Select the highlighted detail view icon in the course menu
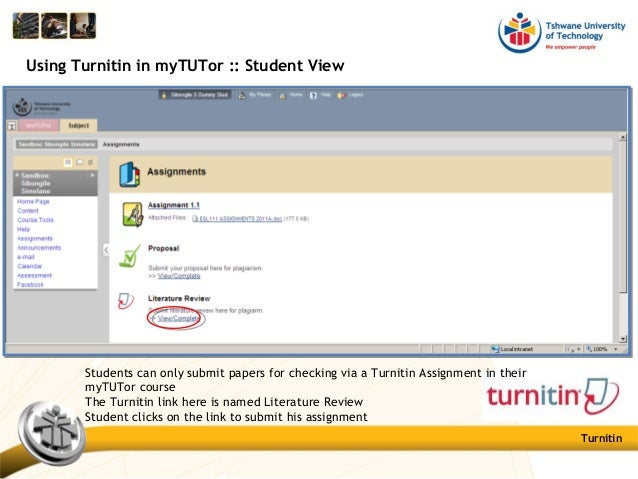638x479 pixels. coord(68,162)
